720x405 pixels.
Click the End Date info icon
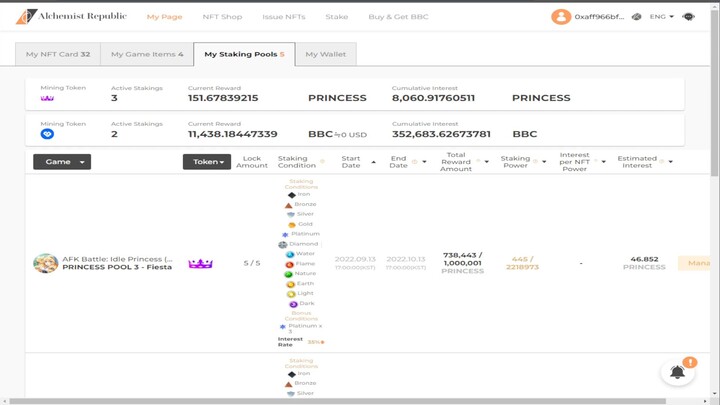(x=414, y=162)
